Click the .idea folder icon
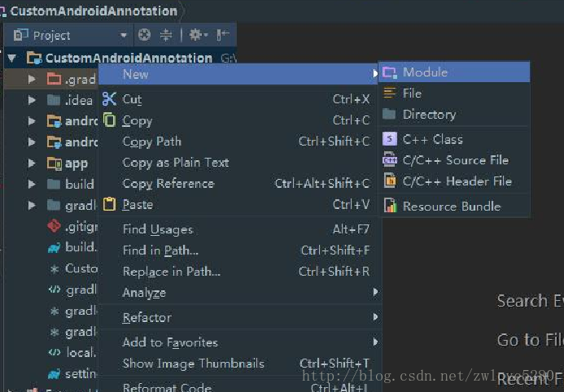The image size is (564, 392). (x=54, y=100)
